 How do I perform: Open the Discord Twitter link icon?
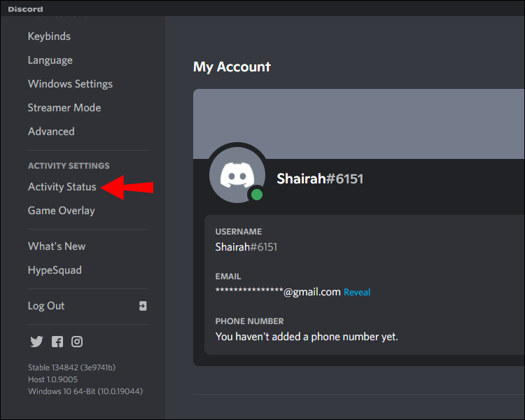click(36, 342)
